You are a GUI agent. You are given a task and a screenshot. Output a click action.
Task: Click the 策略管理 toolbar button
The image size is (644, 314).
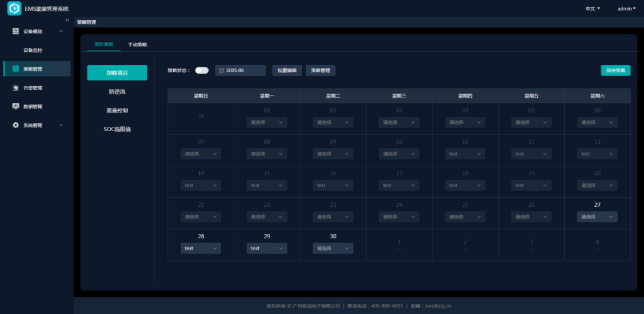[320, 70]
